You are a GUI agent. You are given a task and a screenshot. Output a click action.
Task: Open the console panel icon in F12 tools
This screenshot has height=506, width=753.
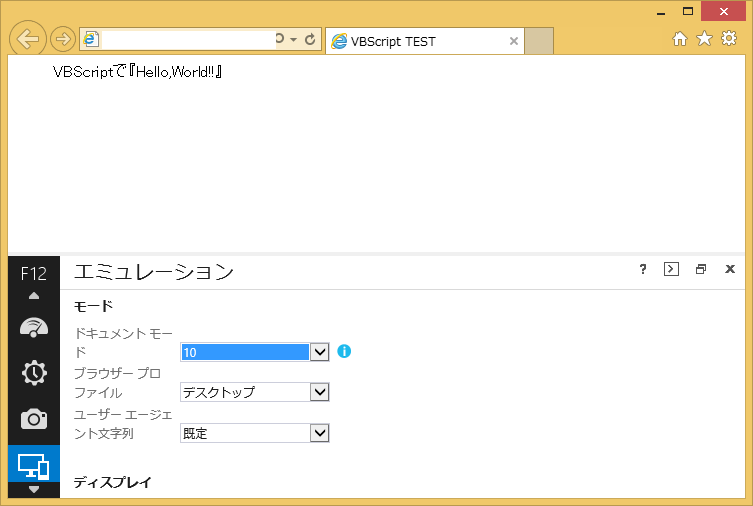point(671,269)
